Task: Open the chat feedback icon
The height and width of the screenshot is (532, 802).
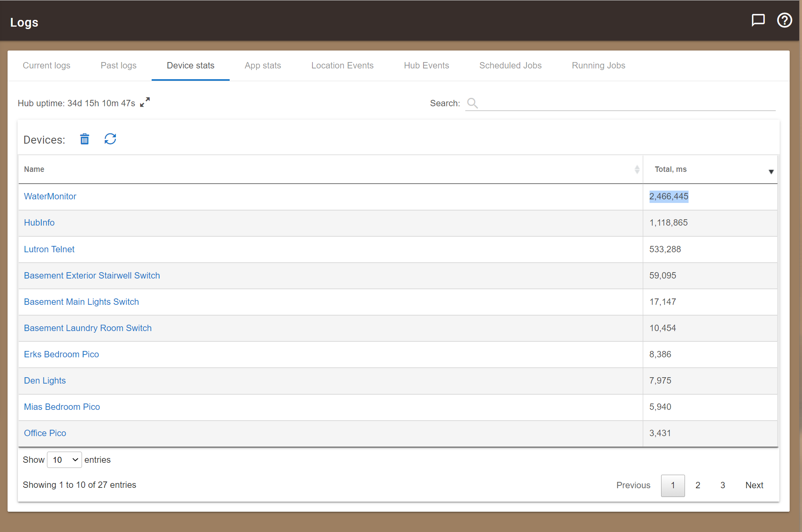Action: (x=758, y=20)
